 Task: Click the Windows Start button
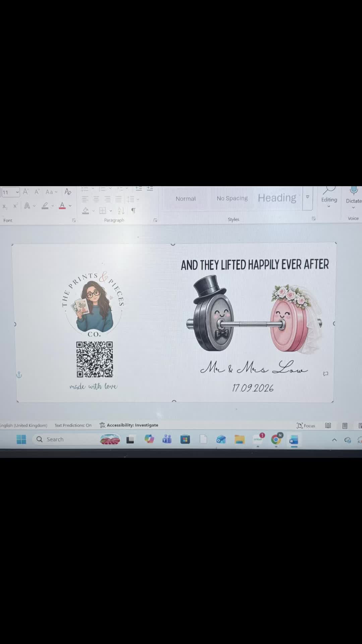(x=21, y=439)
